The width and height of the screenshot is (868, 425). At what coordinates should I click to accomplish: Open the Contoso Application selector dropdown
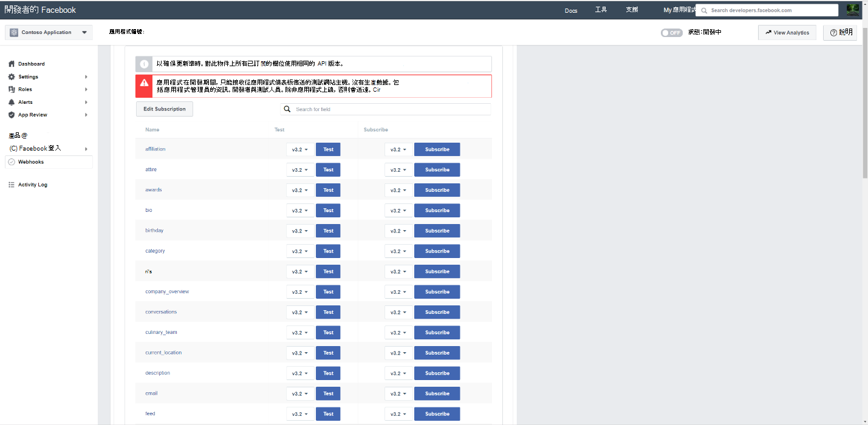[49, 32]
